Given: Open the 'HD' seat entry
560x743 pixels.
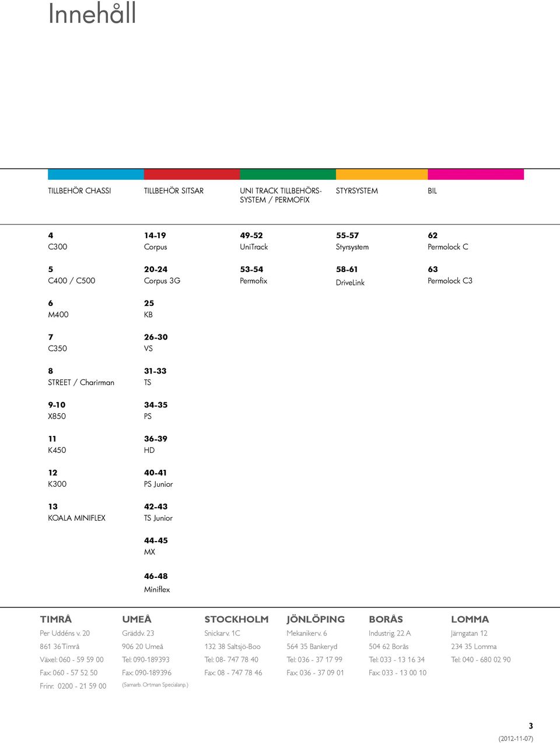Looking at the screenshot, I should [x=149, y=450].
